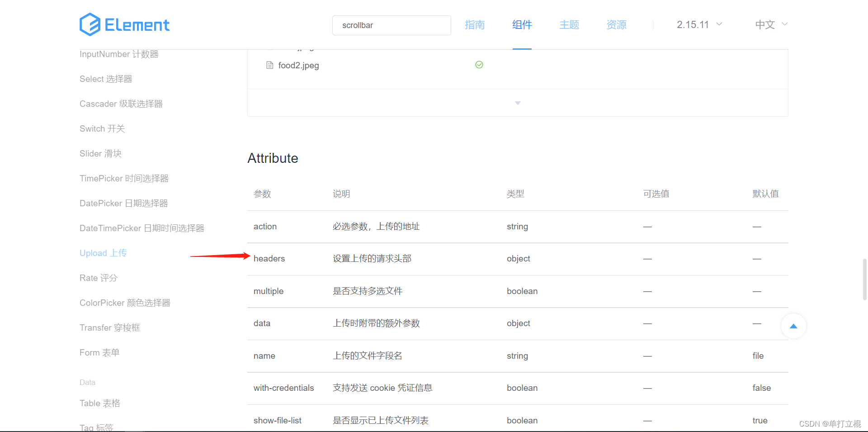Open the Transfer 穿梭框 component page
The width and height of the screenshot is (868, 432).
pos(110,328)
